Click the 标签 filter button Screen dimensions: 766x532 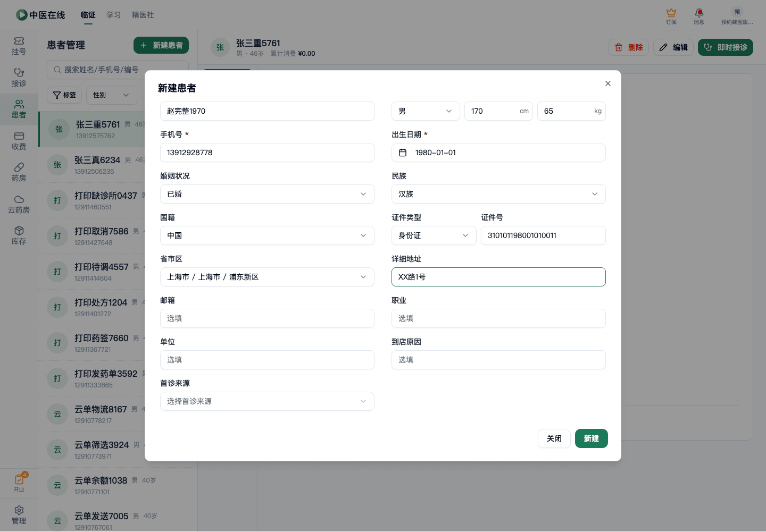point(64,95)
